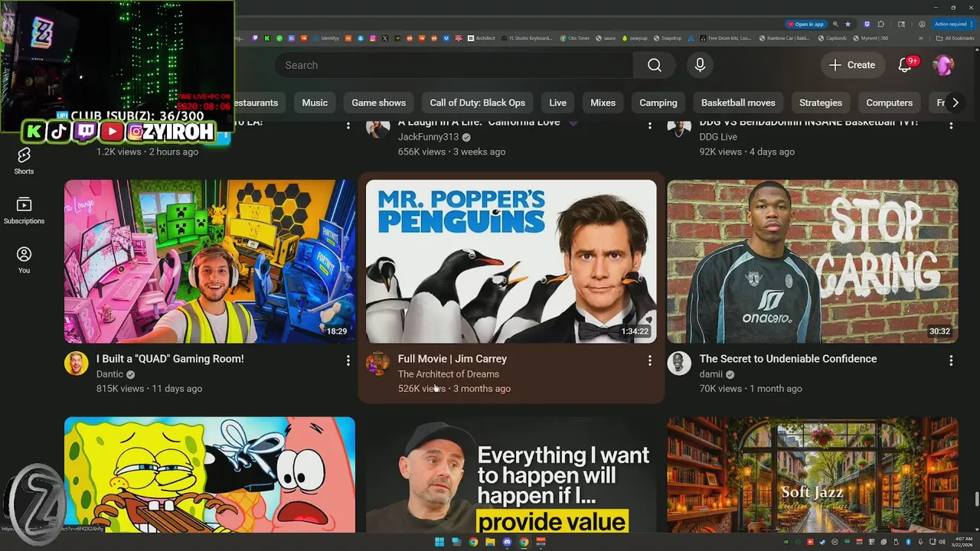Image resolution: width=980 pixels, height=551 pixels.
Task: Open The Architect of Dreams channel link
Action: 449,374
